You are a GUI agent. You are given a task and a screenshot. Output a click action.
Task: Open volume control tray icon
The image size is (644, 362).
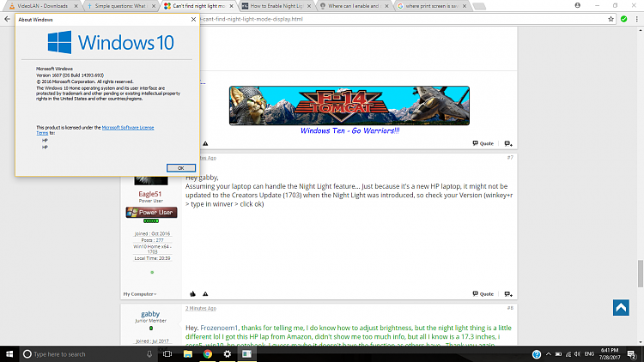(x=578, y=354)
